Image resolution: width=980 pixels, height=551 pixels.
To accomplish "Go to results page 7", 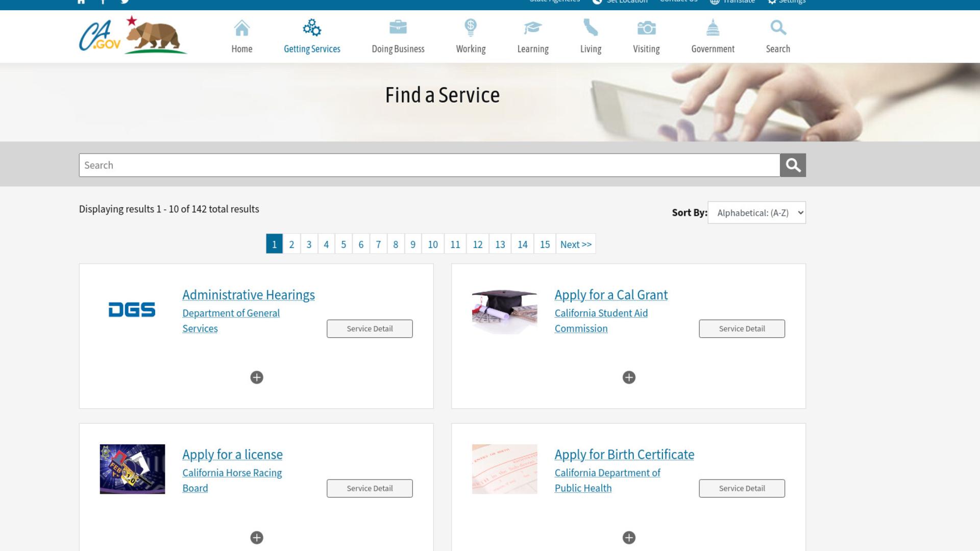I will point(378,244).
